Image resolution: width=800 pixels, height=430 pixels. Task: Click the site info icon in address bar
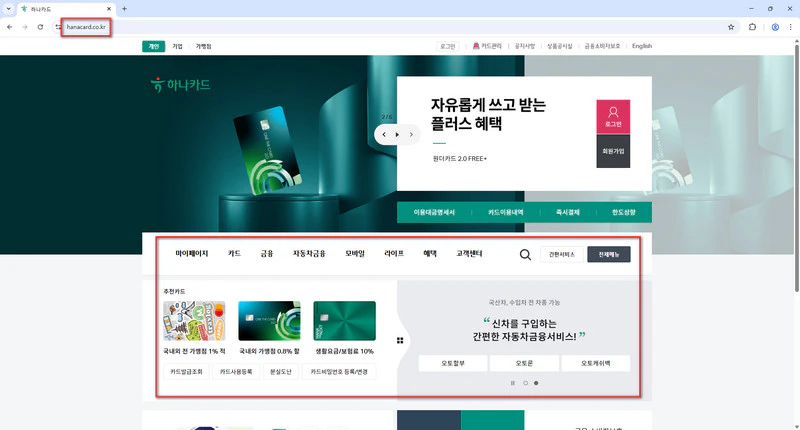[58, 27]
